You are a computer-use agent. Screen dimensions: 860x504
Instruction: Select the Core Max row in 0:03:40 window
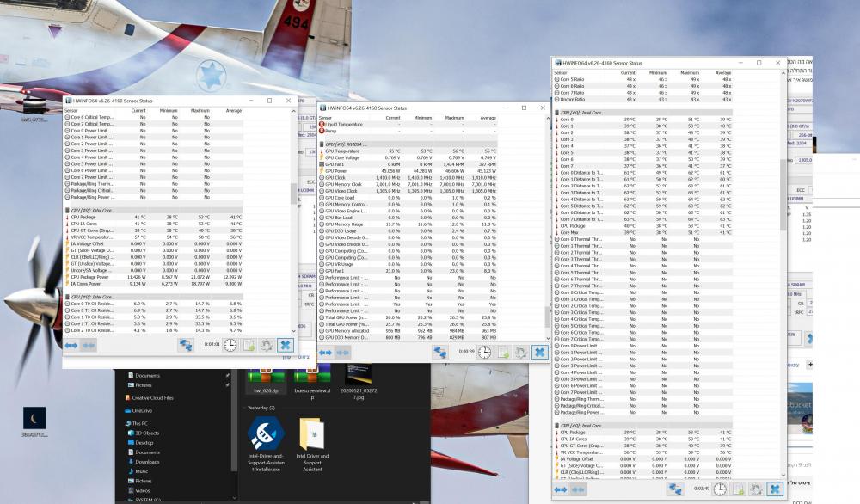point(642,232)
